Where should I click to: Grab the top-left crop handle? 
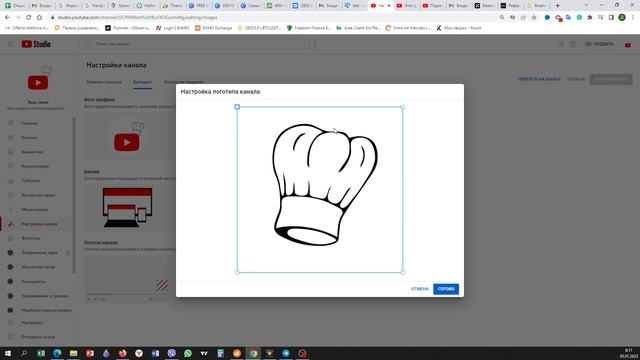[237, 107]
